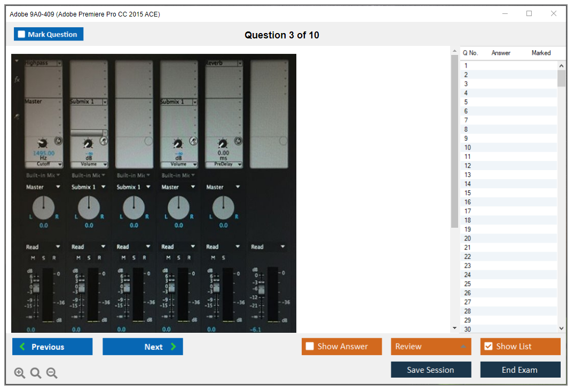Select question 5 in the list

click(x=466, y=102)
